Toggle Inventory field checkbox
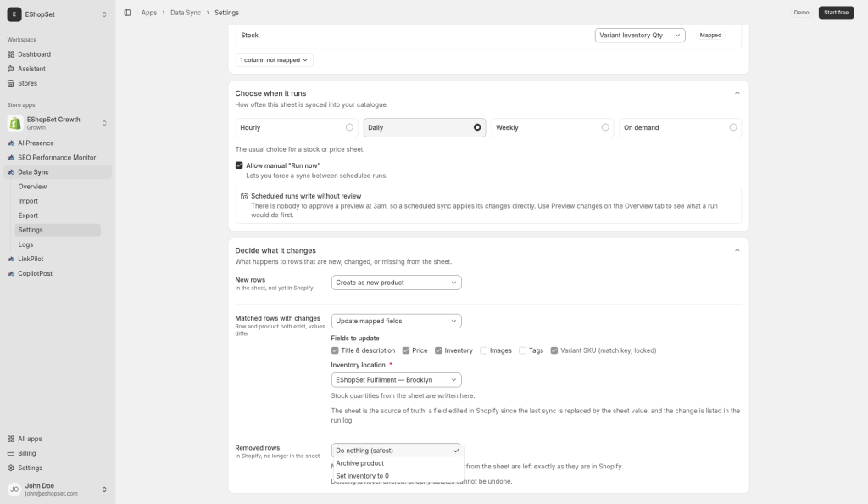The height and width of the screenshot is (504, 868). pyautogui.click(x=438, y=350)
